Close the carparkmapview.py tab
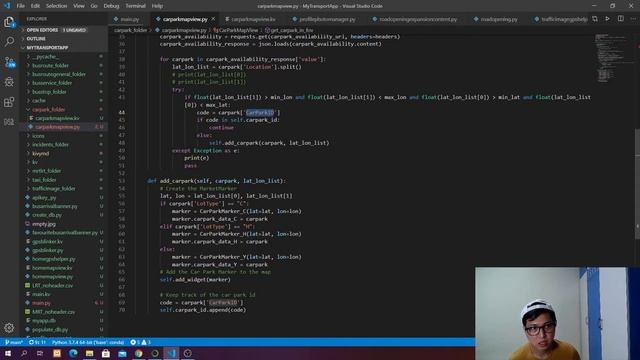This screenshot has width=640, height=360. point(213,19)
